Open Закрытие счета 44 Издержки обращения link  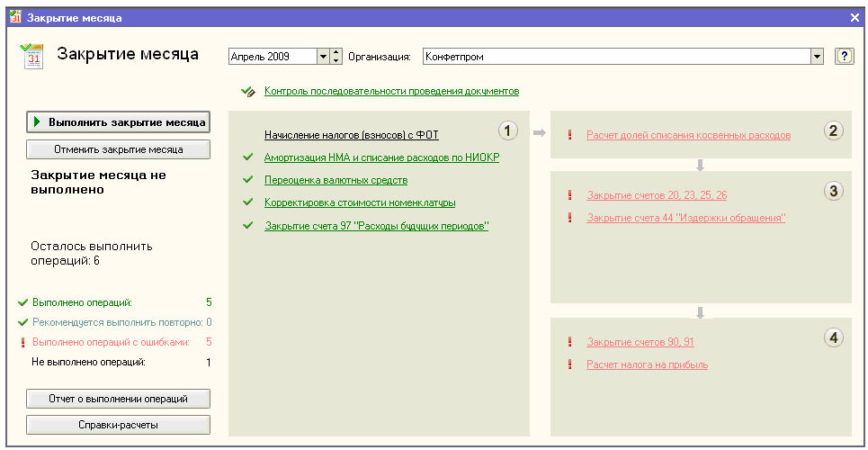(x=686, y=219)
